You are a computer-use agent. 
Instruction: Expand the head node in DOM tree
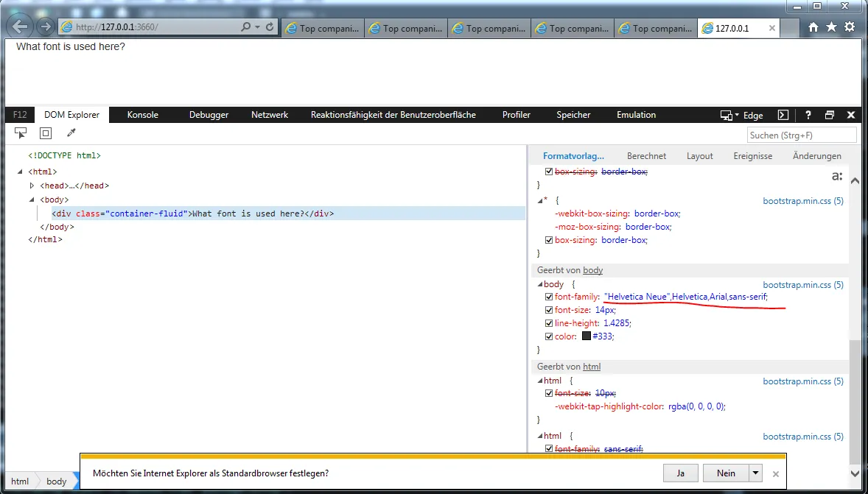(x=32, y=186)
